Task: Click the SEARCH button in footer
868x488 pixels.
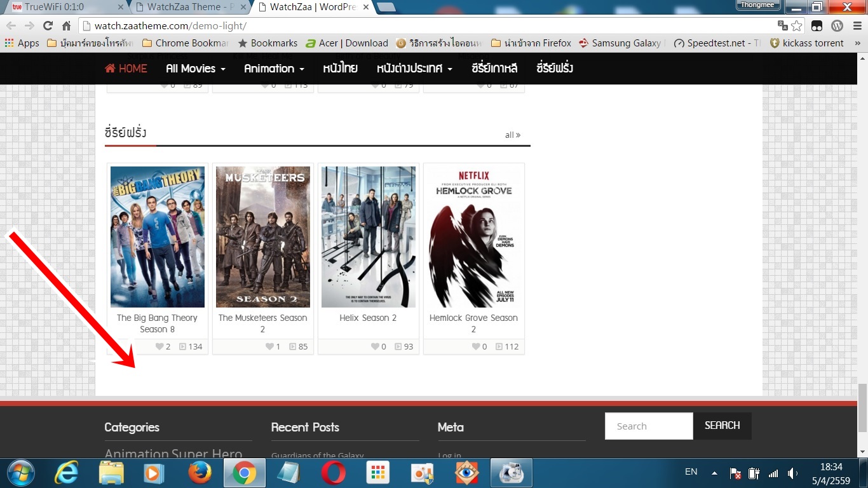Action: pos(722,426)
